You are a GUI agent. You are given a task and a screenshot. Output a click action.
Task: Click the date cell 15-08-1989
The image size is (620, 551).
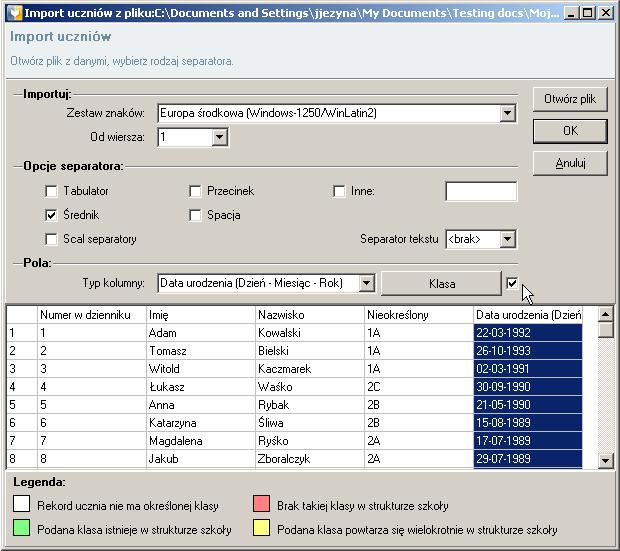528,423
